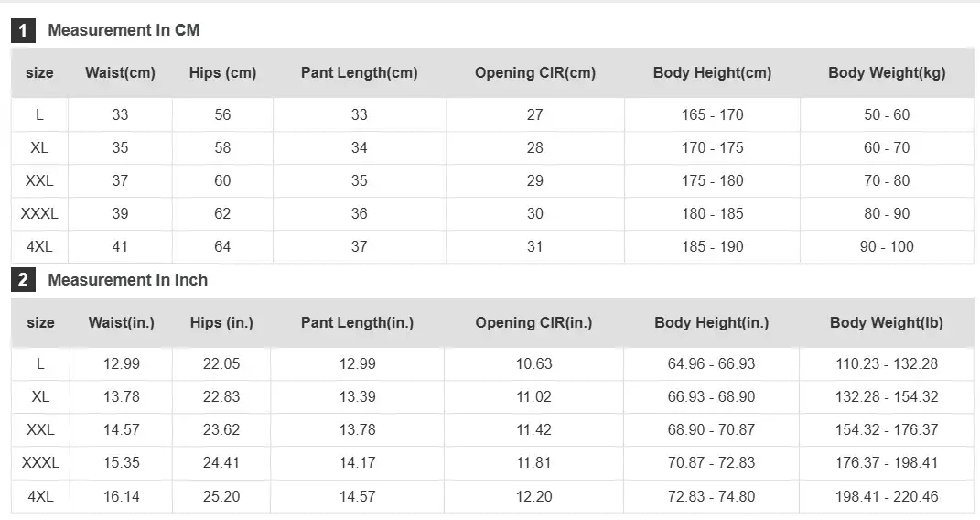Click the 72.83 - 74.80 height cell

point(711,496)
